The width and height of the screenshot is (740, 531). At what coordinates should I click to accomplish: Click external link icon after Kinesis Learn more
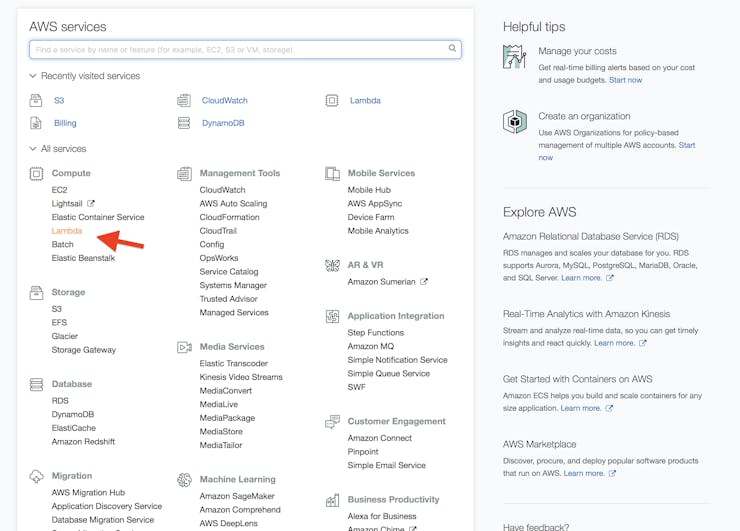tap(643, 343)
